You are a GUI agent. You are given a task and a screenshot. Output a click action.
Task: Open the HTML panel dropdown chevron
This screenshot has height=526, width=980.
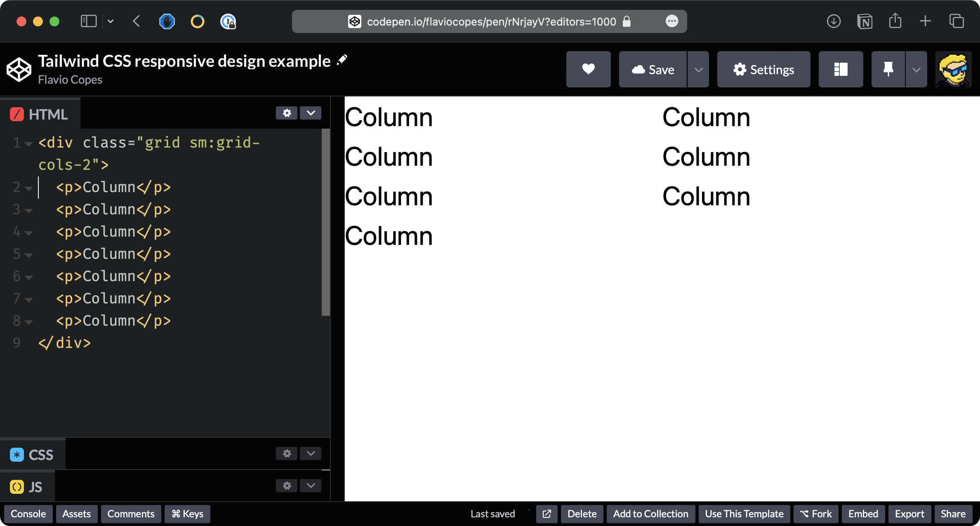tap(311, 113)
